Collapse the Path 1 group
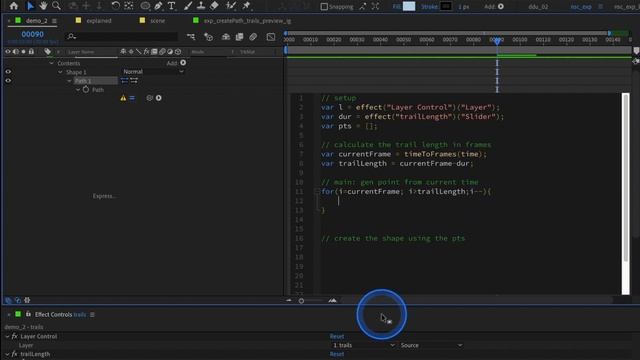Image resolution: width=640 pixels, height=360 pixels. 69,81
